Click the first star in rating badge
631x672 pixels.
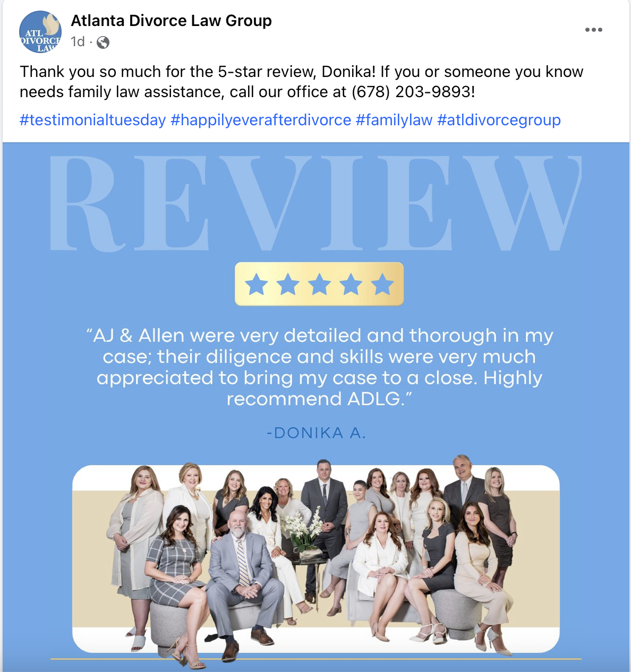click(x=257, y=284)
